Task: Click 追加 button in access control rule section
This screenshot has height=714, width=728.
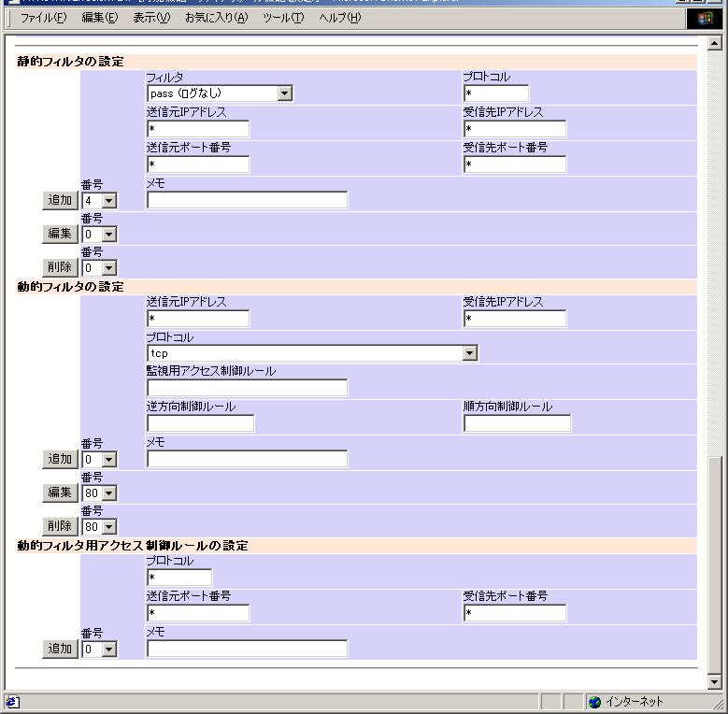Action: (60, 649)
